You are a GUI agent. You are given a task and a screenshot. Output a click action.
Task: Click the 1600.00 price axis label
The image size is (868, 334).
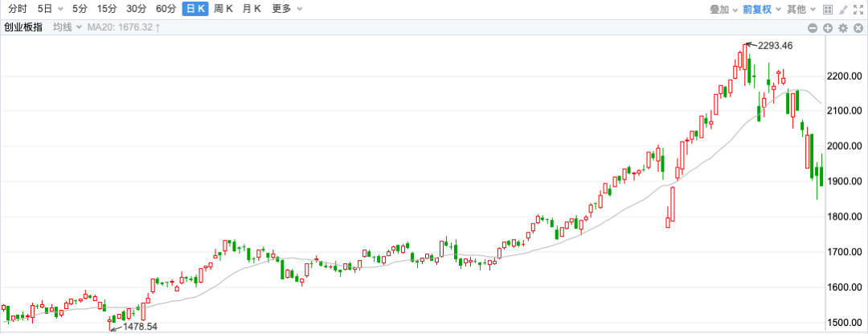[x=844, y=287]
